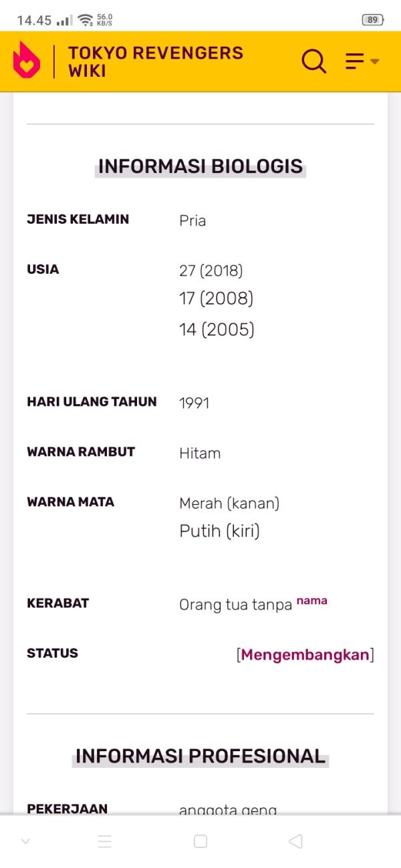The image size is (401, 868).
Task: Tap the down chevron in navigation bar
Action: [x=25, y=841]
